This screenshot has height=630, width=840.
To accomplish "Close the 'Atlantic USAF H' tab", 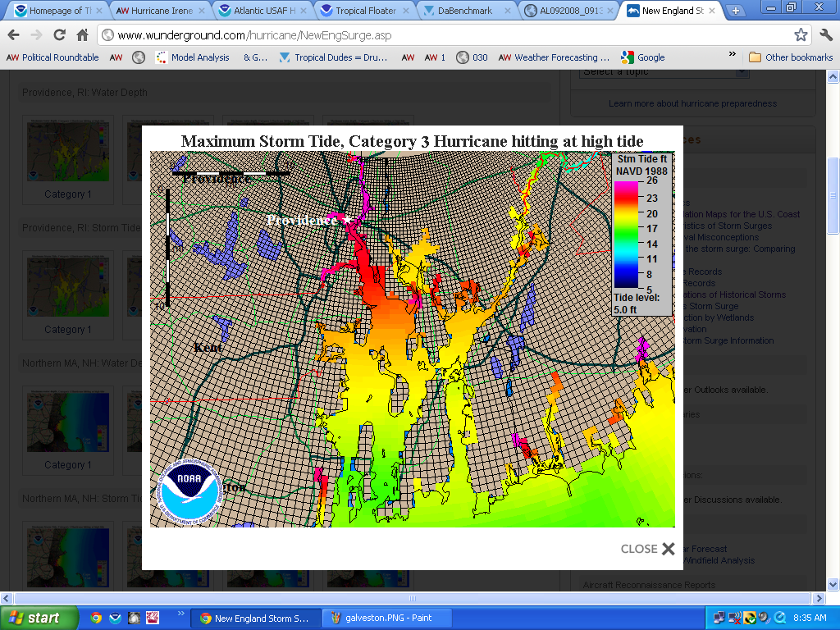I will point(304,11).
